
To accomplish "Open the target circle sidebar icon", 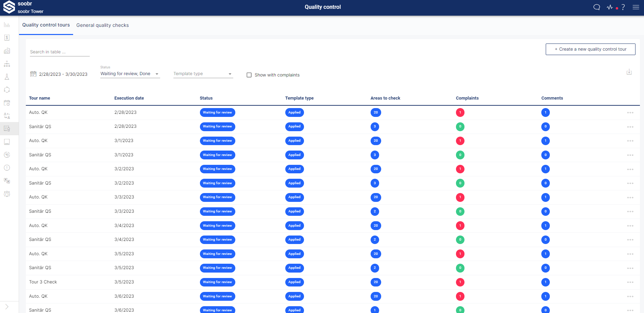I will coord(7,155).
